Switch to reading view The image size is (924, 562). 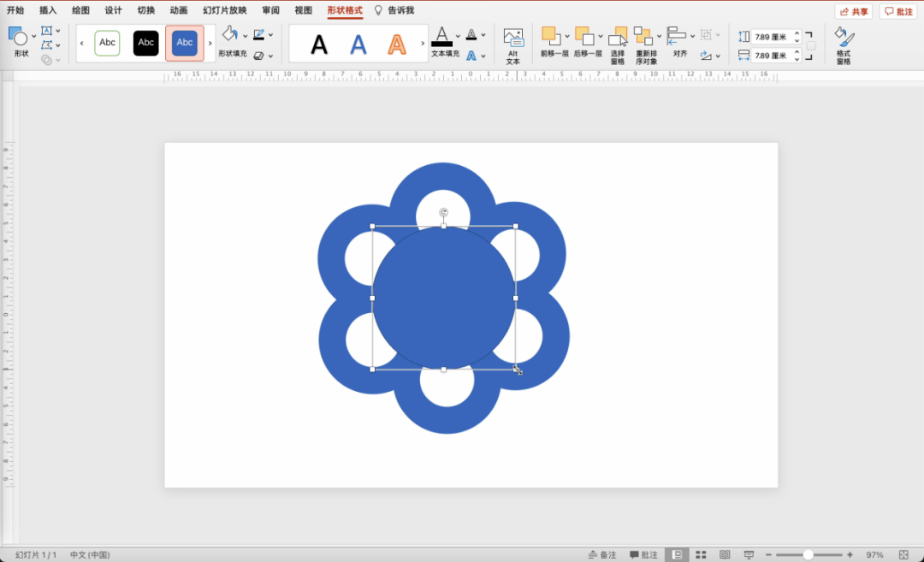click(x=725, y=555)
